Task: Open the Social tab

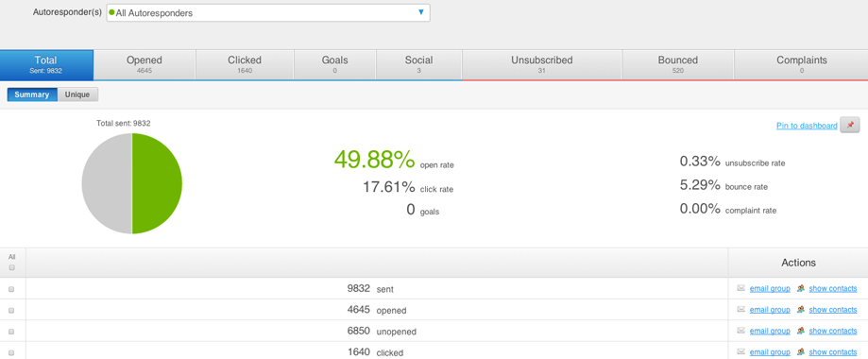Action: tap(419, 65)
